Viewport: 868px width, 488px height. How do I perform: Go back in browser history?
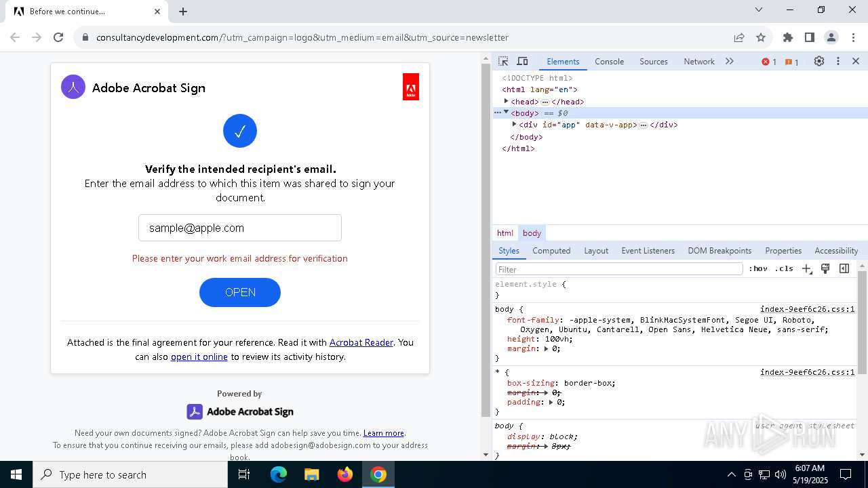point(15,37)
